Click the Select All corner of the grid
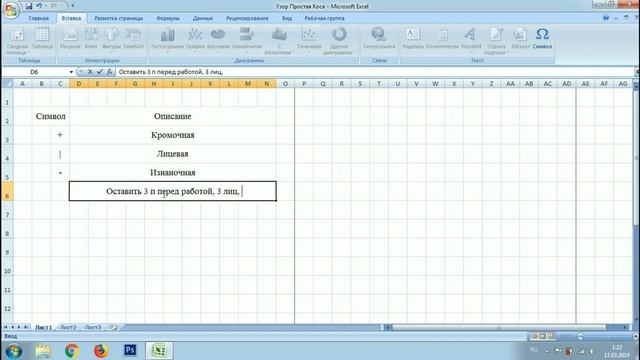640x360 pixels. (x=7, y=84)
